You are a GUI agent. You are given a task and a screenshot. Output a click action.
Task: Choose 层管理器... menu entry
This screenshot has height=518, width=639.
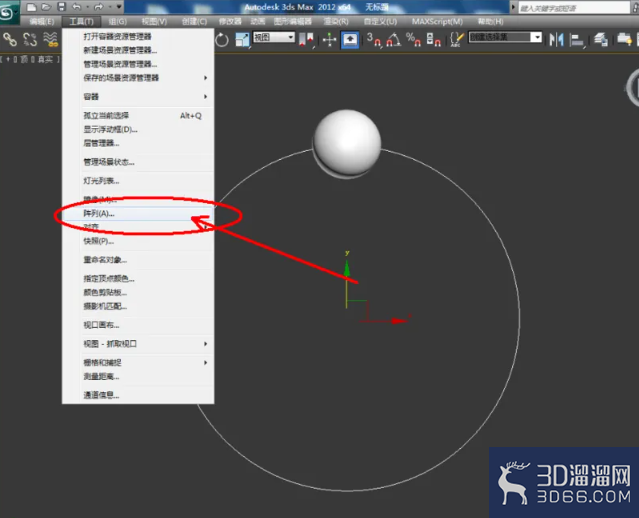tap(138, 143)
